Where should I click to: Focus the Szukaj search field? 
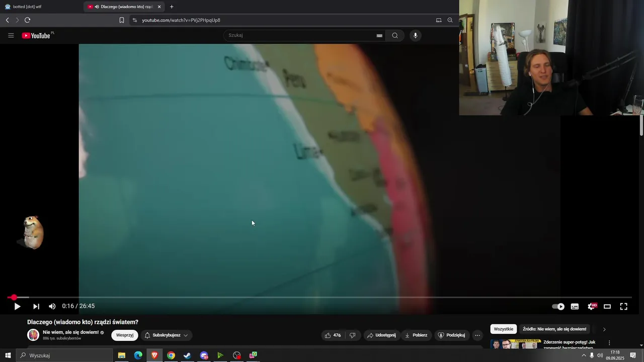299,35
